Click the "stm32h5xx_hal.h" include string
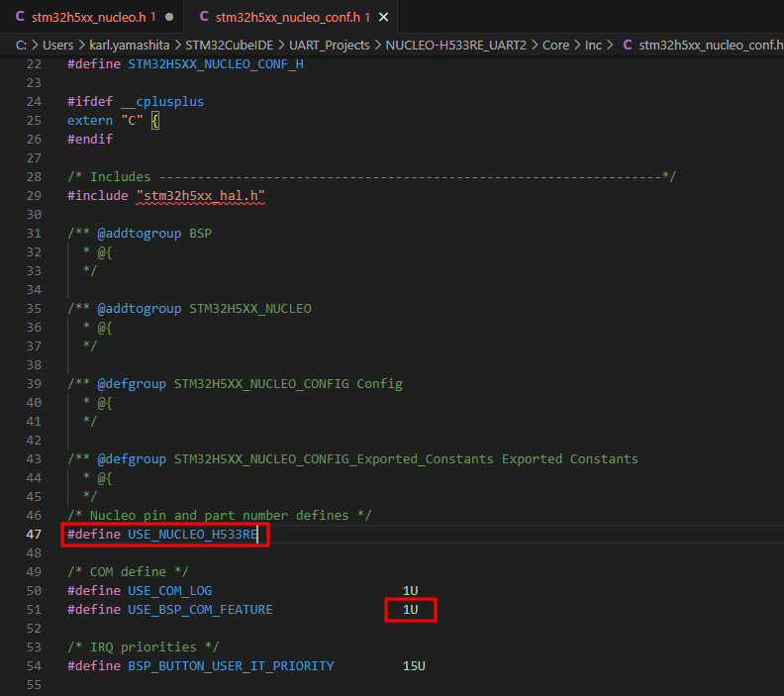The height and width of the screenshot is (696, 784). tap(201, 195)
